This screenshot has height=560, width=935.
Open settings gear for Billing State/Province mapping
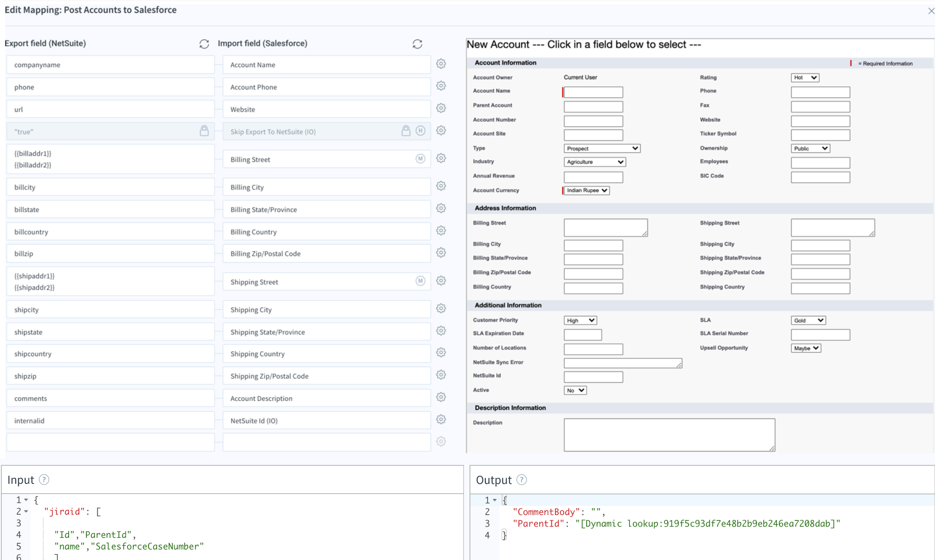441,208
